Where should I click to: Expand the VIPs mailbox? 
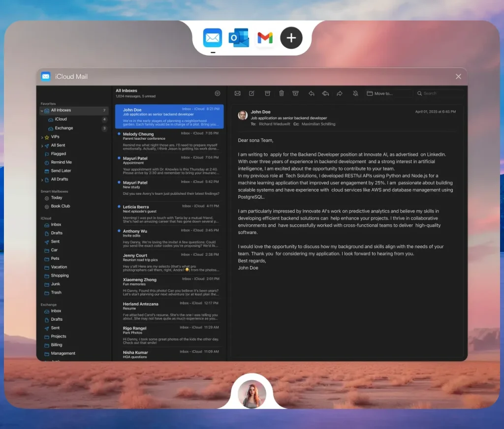42,137
